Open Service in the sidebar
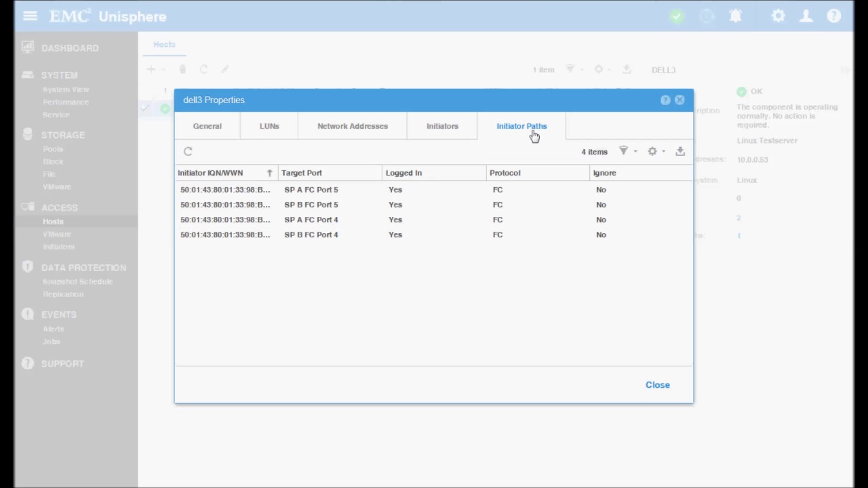This screenshot has width=868, height=488. 56,115
